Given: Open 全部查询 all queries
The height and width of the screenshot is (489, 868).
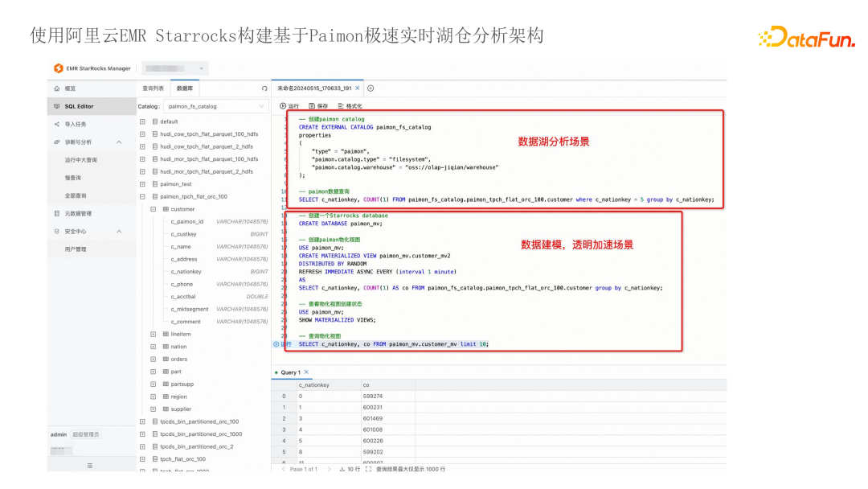Looking at the screenshot, I should [x=76, y=196].
